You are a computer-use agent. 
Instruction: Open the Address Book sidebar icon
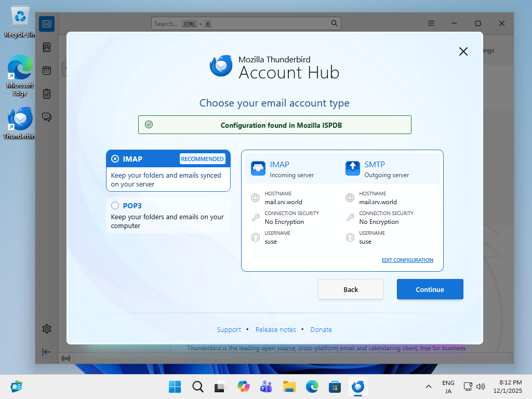(47, 47)
